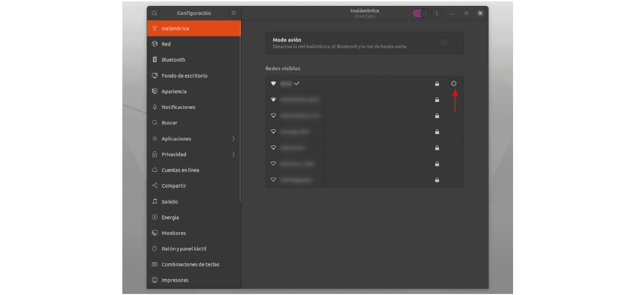This screenshot has width=644, height=295.
Task: Open the Impresoras panel
Action: click(194, 280)
